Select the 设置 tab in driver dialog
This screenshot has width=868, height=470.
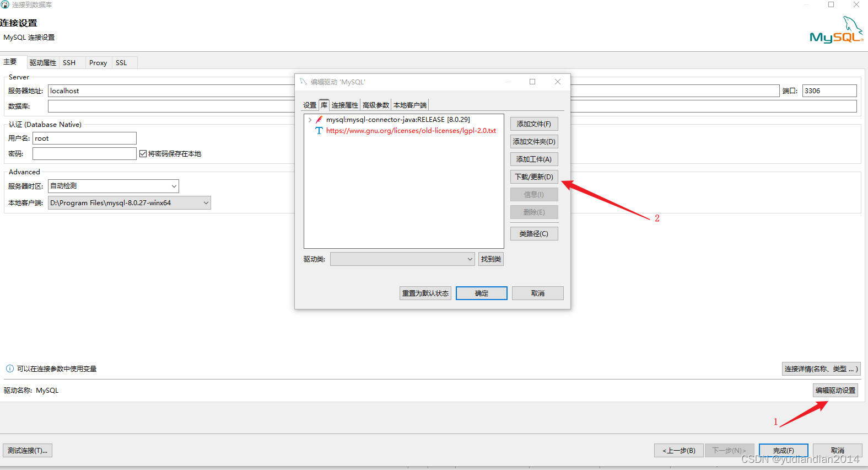310,105
